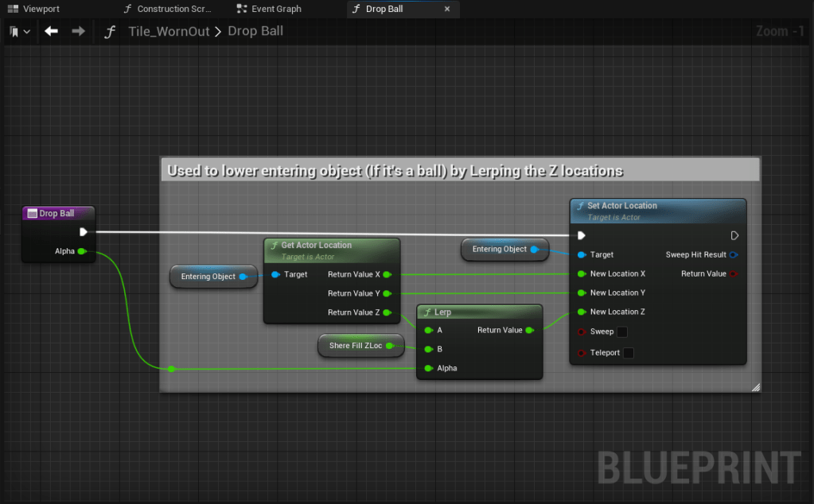
Task: Click the Sweep Hit Result output pin
Action: [733, 254]
